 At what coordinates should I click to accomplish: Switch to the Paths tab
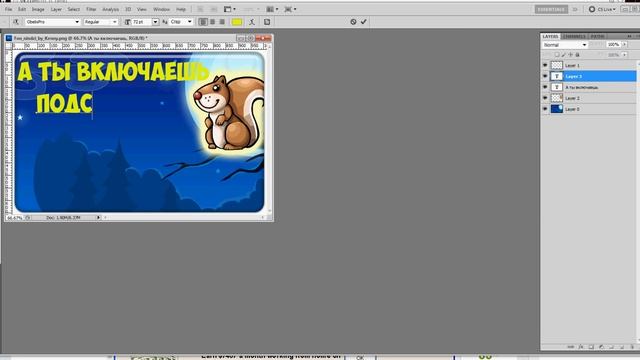coord(597,36)
